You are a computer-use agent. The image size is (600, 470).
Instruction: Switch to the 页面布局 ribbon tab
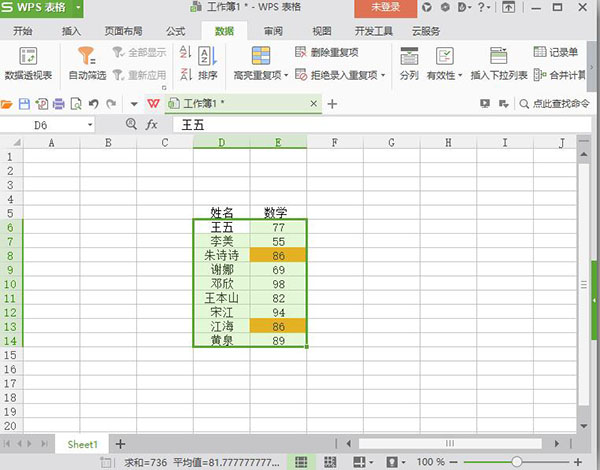click(x=124, y=31)
